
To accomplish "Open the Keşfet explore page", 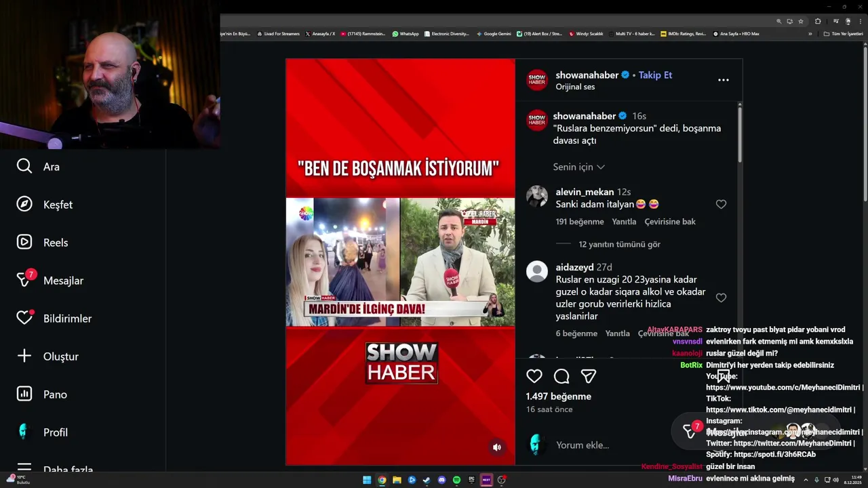I will 45,205.
